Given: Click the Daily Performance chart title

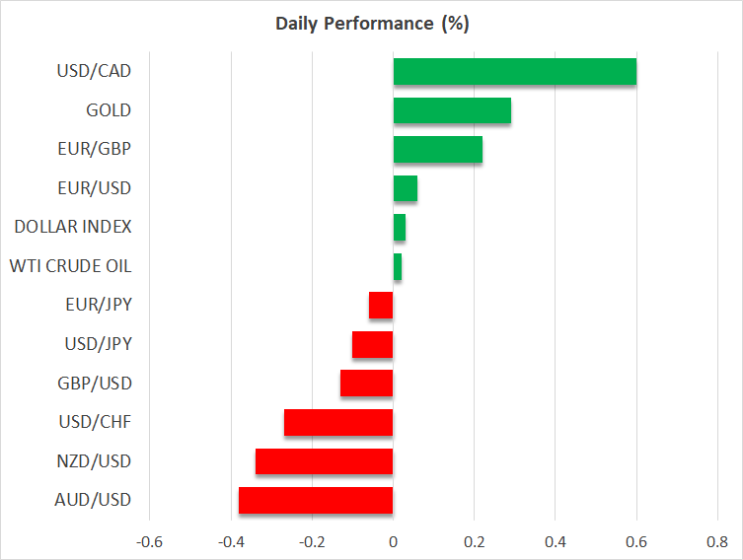Looking at the screenshot, I should 371,24.
